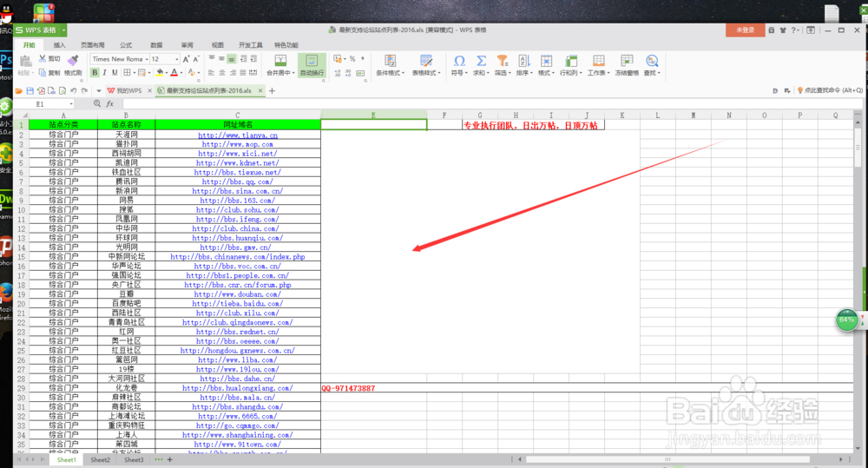Click the Copy (复制) button
The height and width of the screenshot is (468, 868).
(x=49, y=73)
